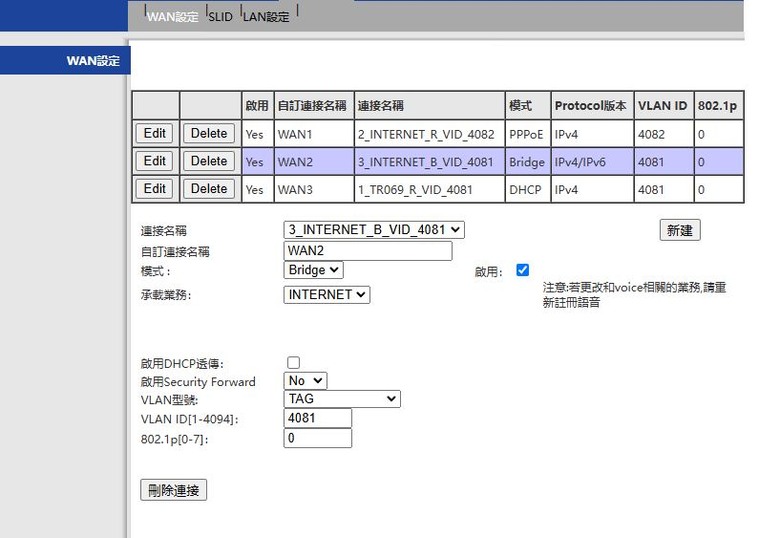780x538 pixels.
Task: Open the WAN設定 top tab
Action: tap(172, 17)
